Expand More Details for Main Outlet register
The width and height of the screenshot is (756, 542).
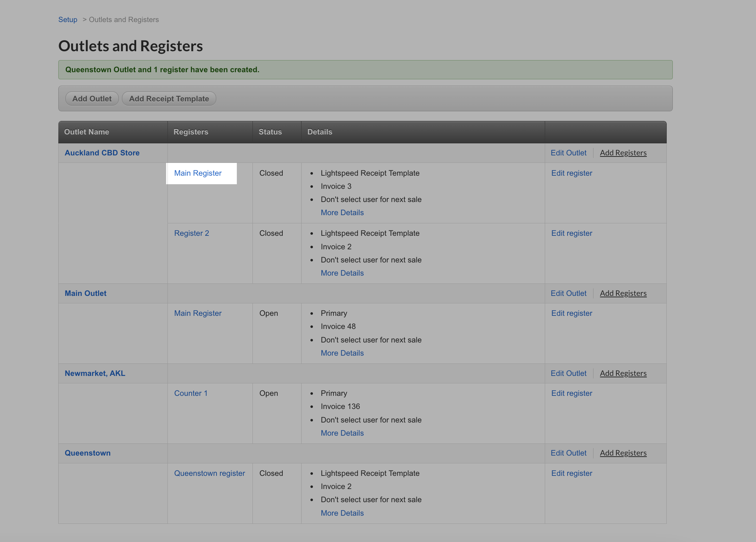[342, 353]
